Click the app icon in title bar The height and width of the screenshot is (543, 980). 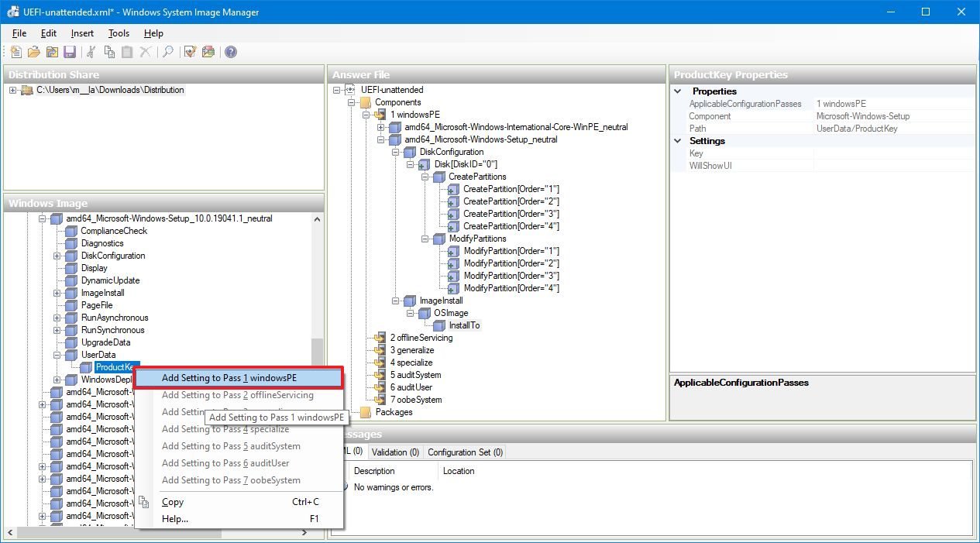click(x=14, y=12)
